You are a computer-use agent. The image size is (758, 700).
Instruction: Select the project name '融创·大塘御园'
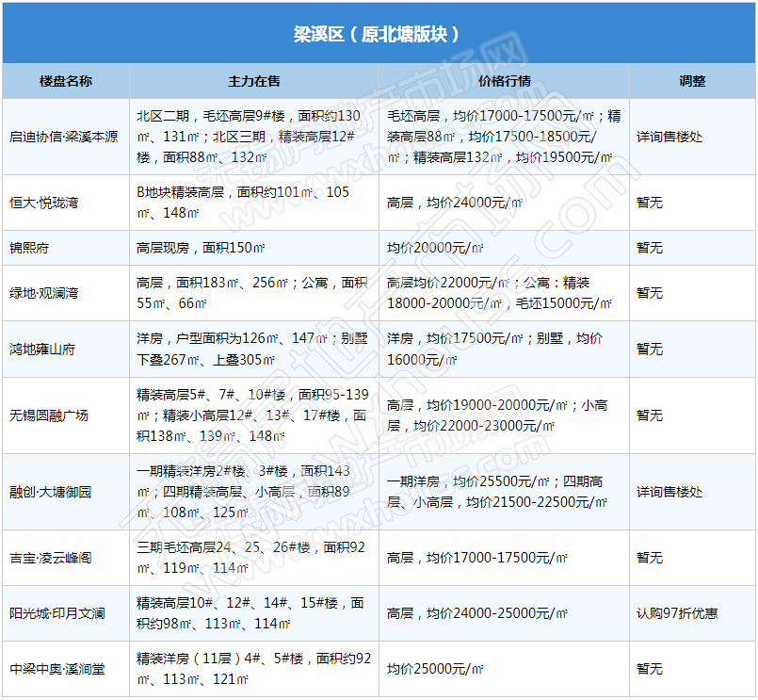51,492
